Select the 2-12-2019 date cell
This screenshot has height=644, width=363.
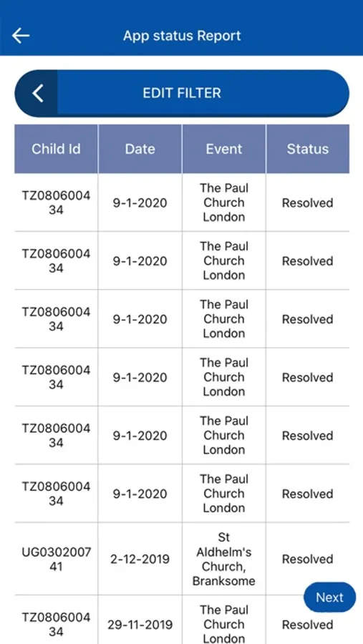click(140, 559)
